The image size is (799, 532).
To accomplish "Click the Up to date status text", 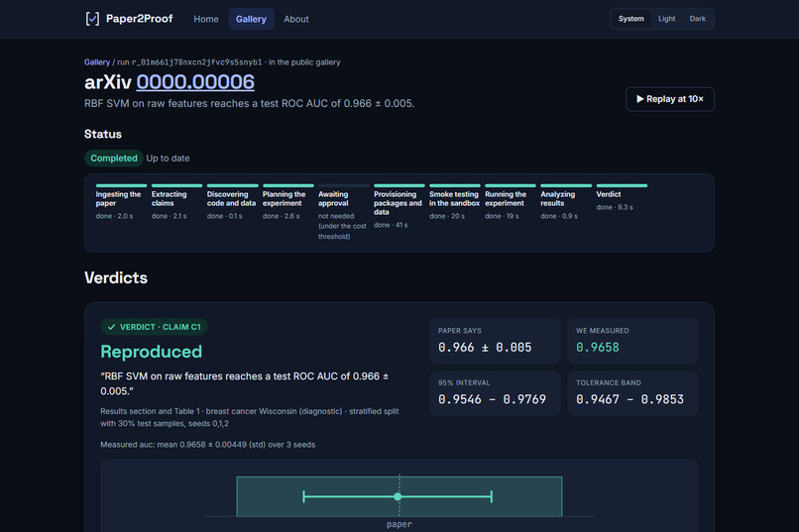I will (168, 159).
